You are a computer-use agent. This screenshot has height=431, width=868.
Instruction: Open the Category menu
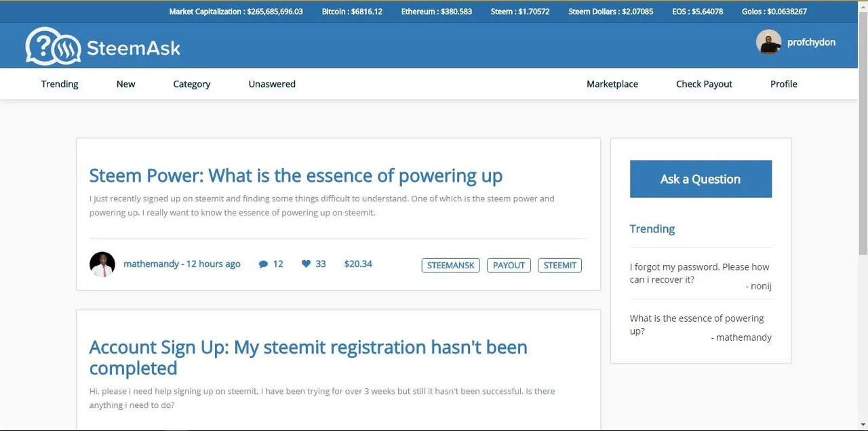(x=191, y=84)
